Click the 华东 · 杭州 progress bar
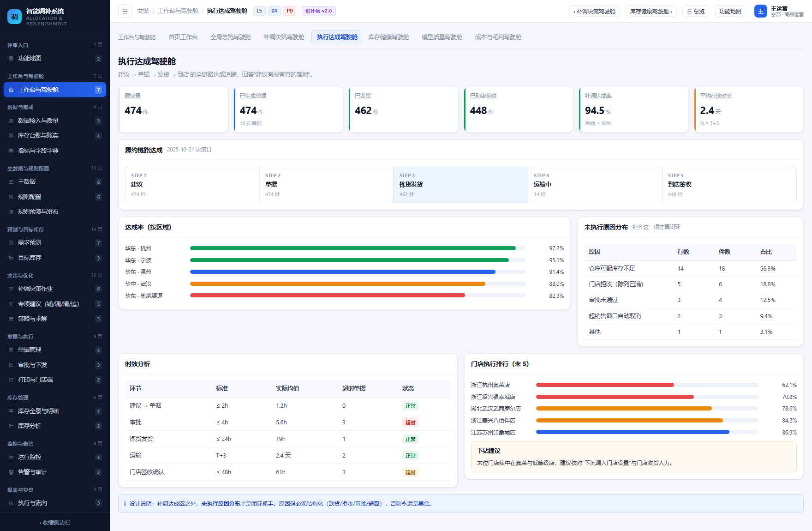 point(358,248)
